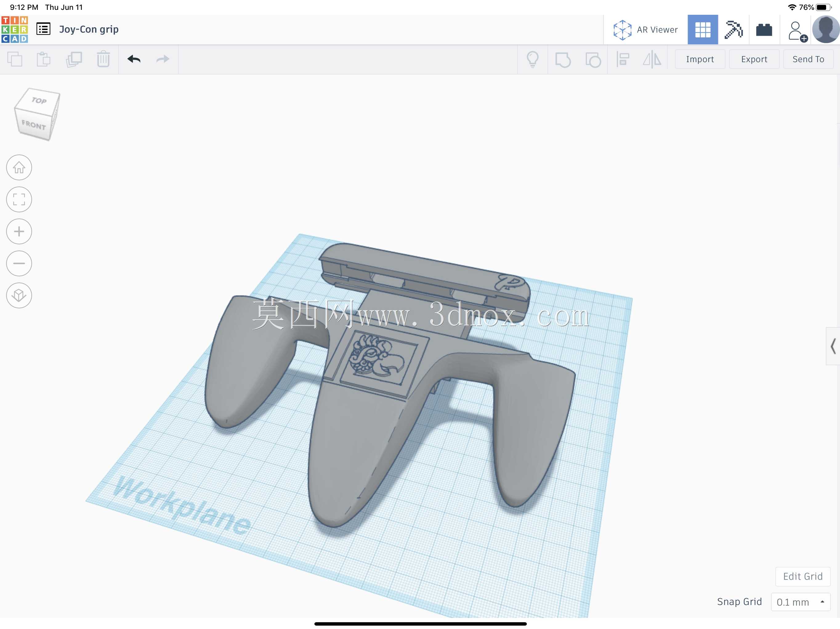Zoom out with the minus icon

click(x=19, y=263)
